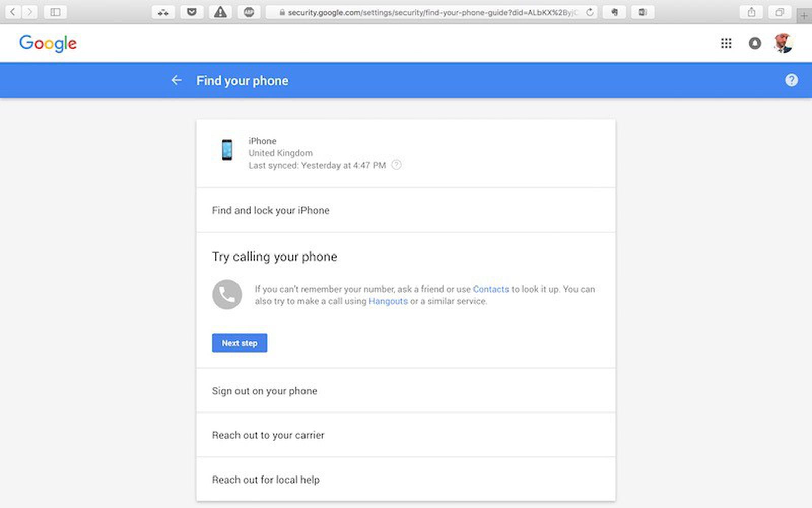Click the Pocket extension icon in toolbar
The width and height of the screenshot is (812, 508).
[x=192, y=12]
